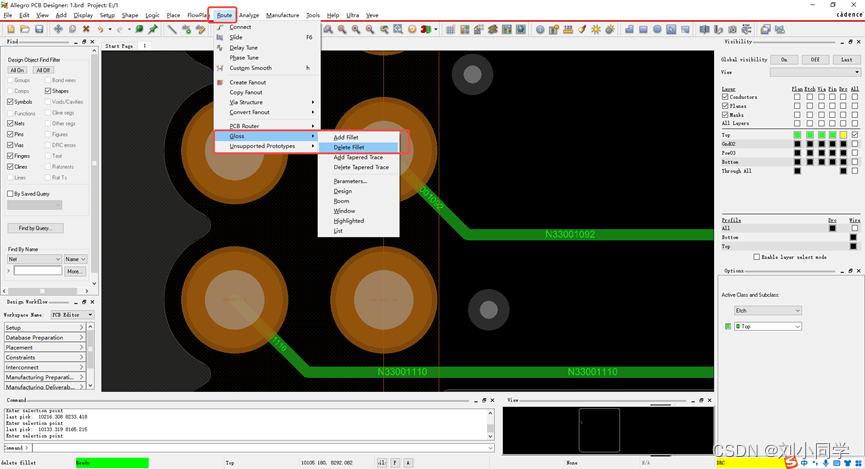Click the Show Element info icon
Image resolution: width=865 pixels, height=469 pixels.
[540, 29]
